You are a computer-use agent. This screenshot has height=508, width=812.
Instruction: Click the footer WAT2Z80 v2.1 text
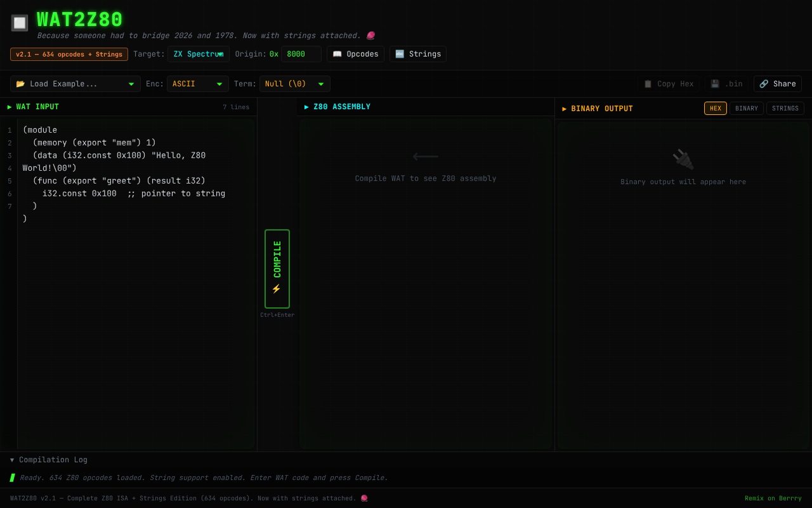189,498
